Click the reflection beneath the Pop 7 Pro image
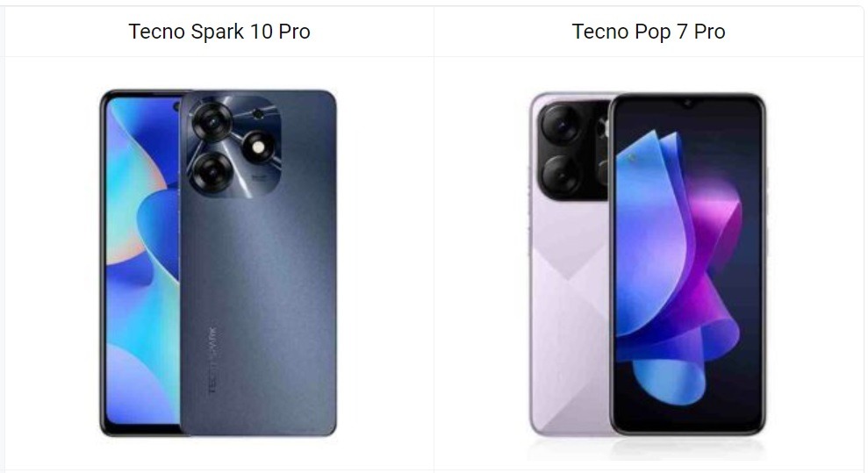This screenshot has width=868, height=473. pyautogui.click(x=648, y=448)
